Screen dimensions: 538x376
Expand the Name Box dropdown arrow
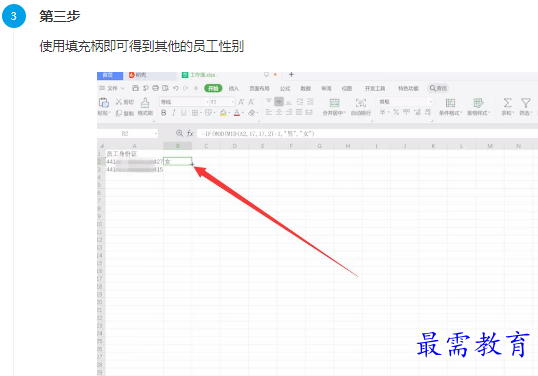coord(156,133)
